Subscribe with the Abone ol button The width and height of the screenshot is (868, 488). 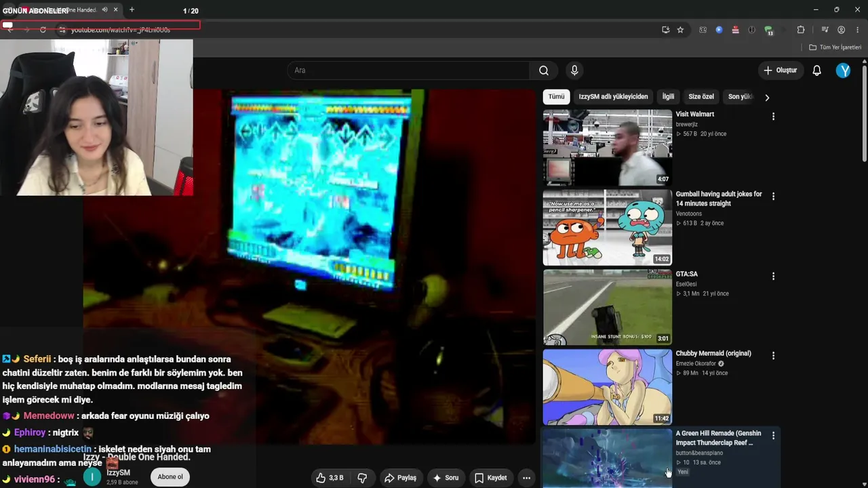tap(170, 477)
